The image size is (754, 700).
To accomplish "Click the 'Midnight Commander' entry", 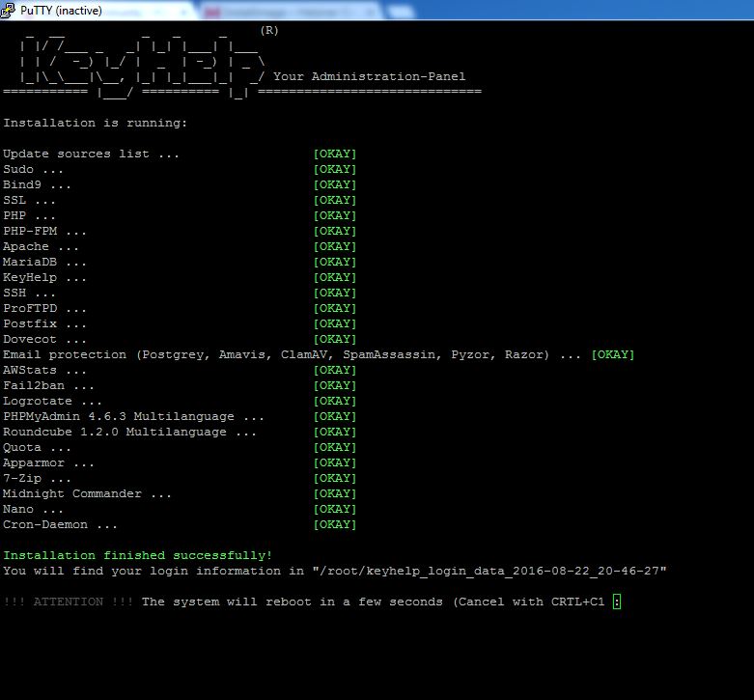I will pos(87,493).
